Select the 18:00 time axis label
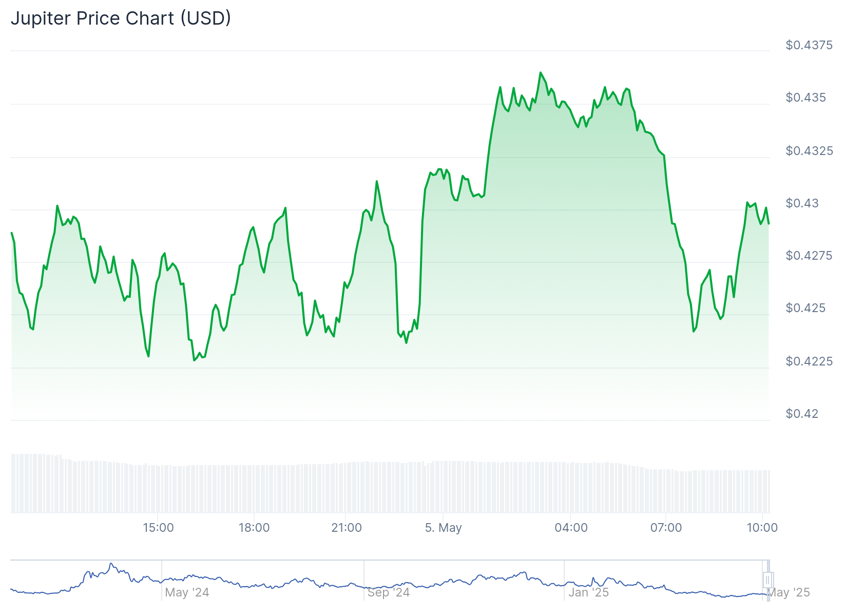Screen dimensions: 844x616 [x=254, y=528]
